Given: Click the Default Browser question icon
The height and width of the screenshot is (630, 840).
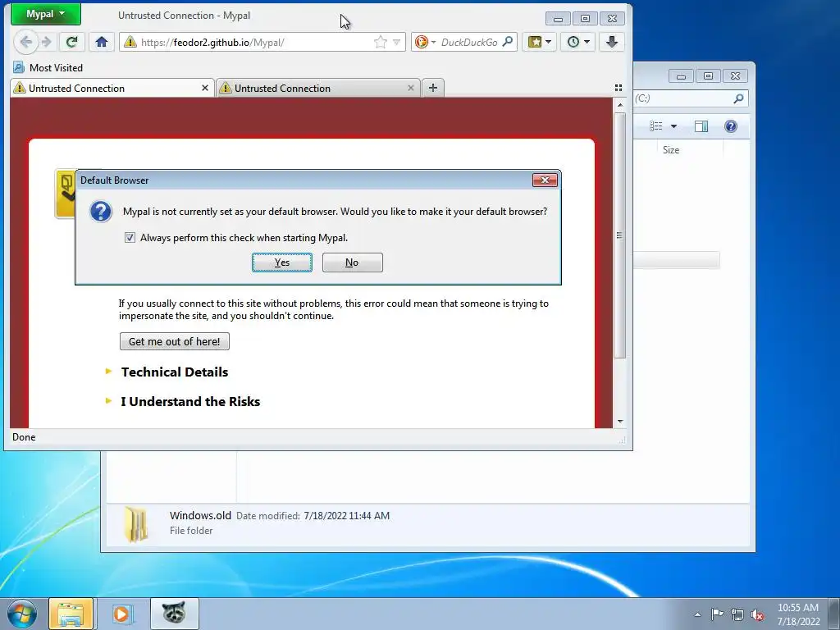Looking at the screenshot, I should click(x=101, y=212).
